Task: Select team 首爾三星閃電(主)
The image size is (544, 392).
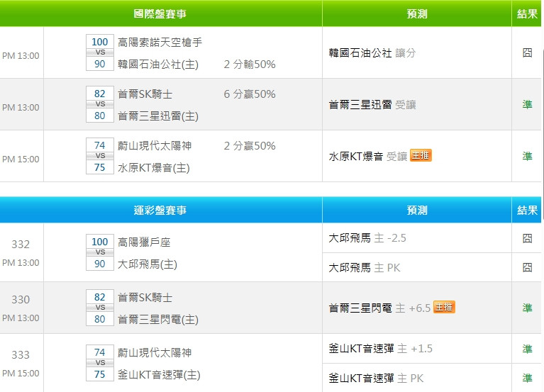Action: [x=158, y=319]
